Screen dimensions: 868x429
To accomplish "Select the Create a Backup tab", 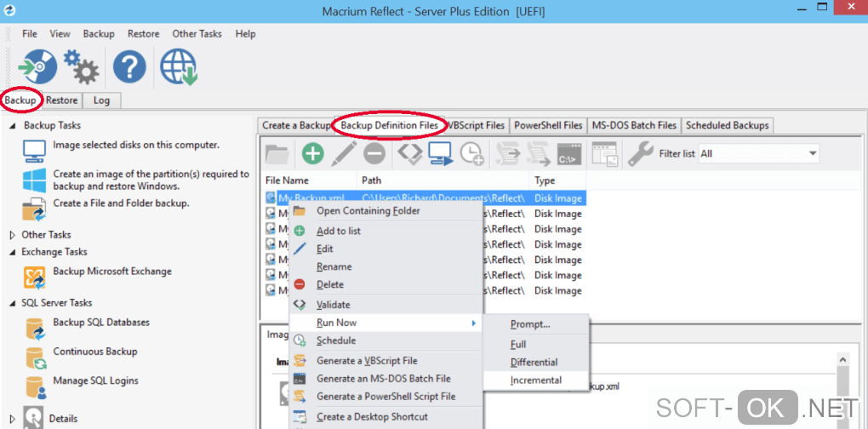I will click(296, 125).
